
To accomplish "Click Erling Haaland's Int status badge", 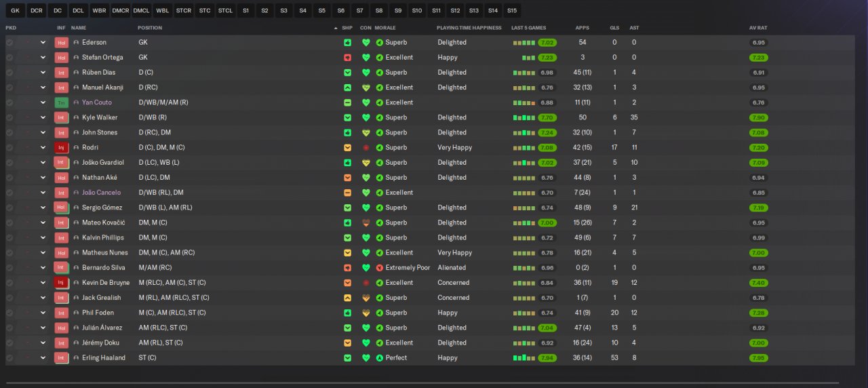I will tap(62, 357).
